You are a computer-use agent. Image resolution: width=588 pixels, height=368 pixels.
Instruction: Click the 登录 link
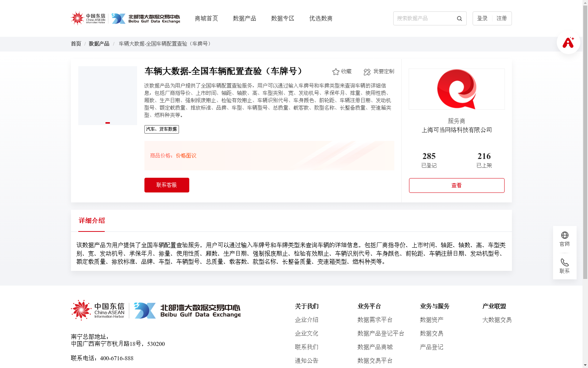[482, 18]
